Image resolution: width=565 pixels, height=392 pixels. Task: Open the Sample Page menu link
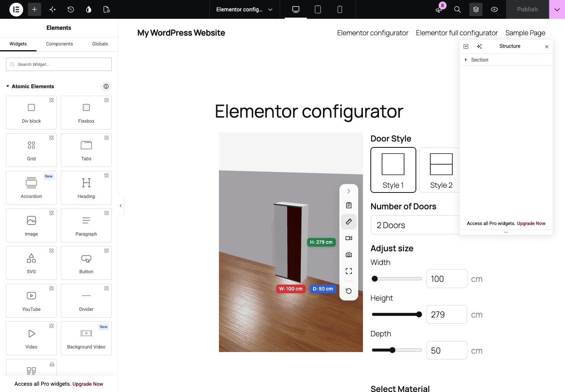coord(525,33)
